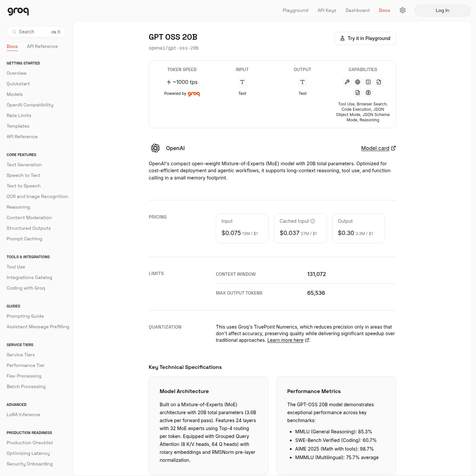Click the OpenAI logo icon
The width and height of the screenshot is (476, 476).
155,148
